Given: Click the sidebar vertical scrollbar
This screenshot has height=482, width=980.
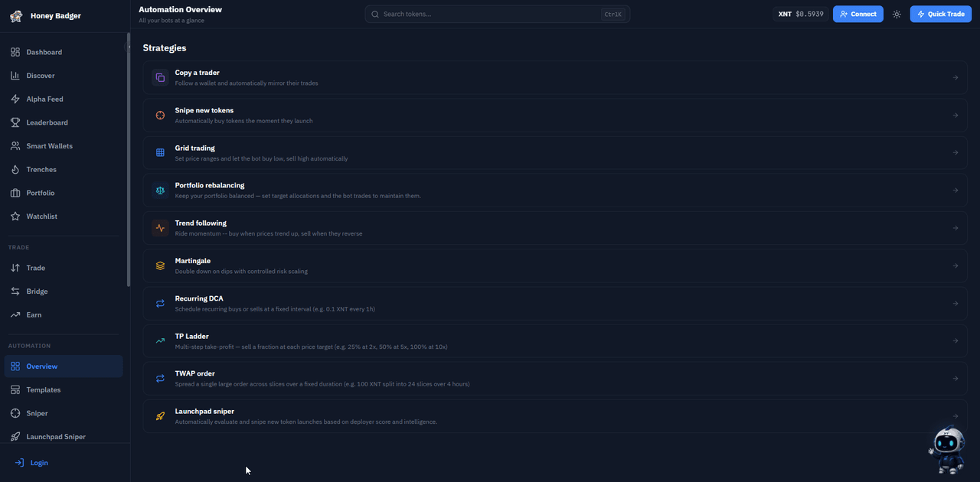Looking at the screenshot, I should [129, 160].
